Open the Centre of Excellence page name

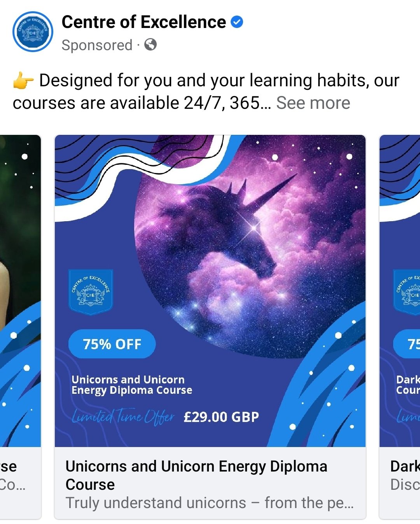click(x=143, y=22)
